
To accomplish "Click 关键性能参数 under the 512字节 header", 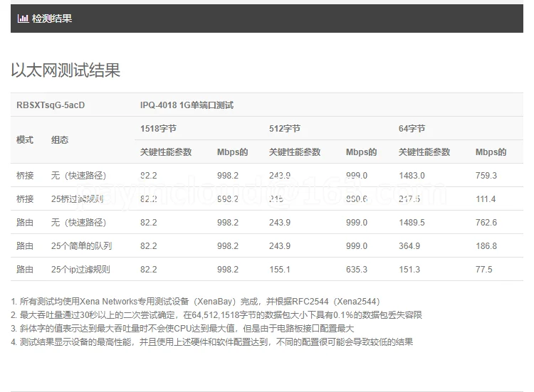I will [x=295, y=152].
